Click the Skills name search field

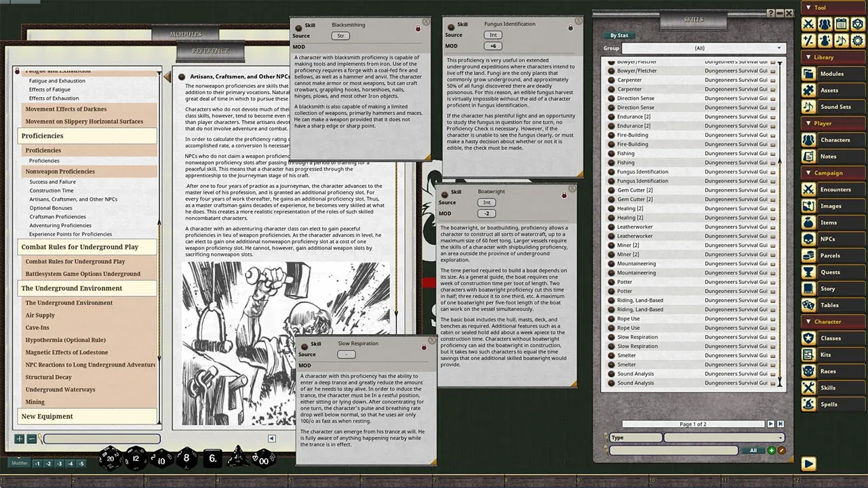coord(673,450)
